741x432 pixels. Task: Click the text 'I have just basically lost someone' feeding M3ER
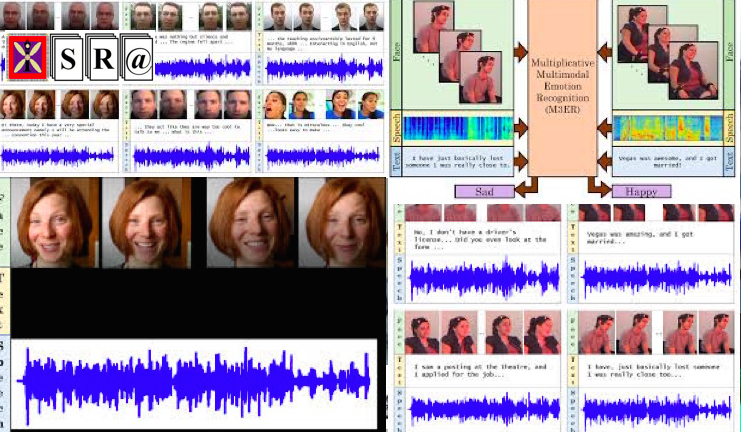457,162
